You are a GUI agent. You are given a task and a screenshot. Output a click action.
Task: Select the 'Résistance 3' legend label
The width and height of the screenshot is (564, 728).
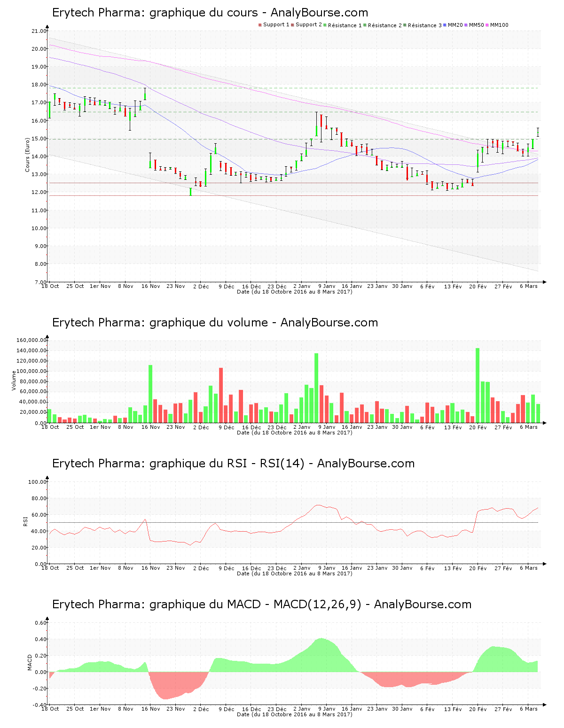tap(425, 25)
